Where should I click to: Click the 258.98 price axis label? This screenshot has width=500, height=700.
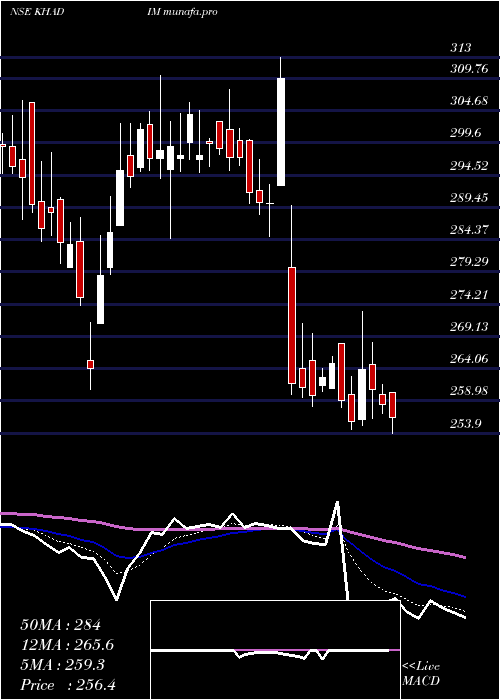(469, 391)
